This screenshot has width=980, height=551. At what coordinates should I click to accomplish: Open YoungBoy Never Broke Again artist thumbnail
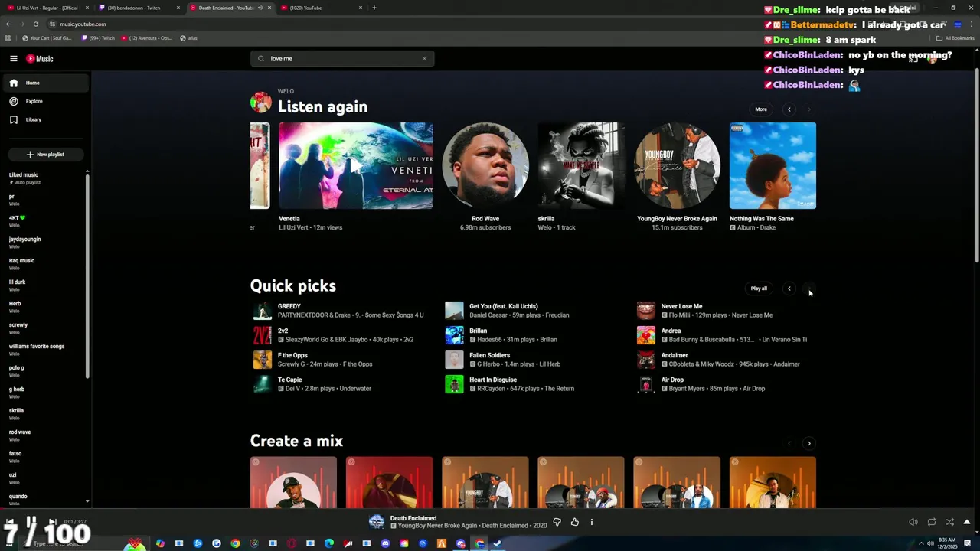pos(677,165)
